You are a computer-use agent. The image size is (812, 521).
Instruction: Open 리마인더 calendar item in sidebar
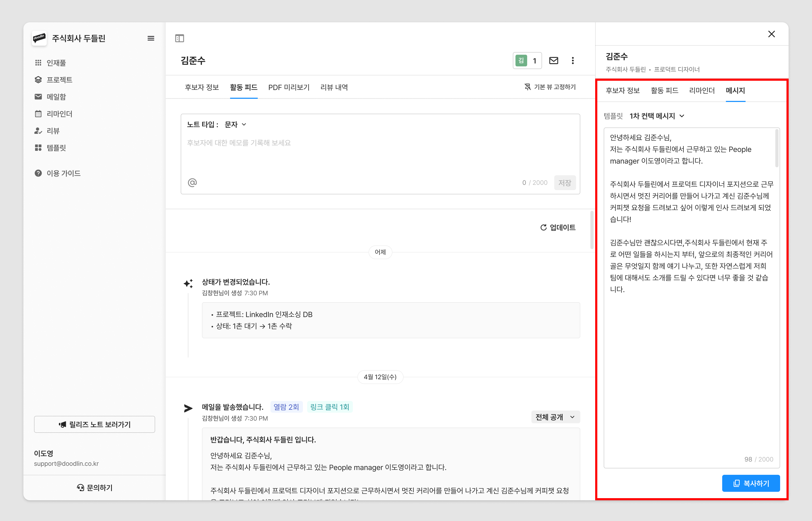pos(59,114)
